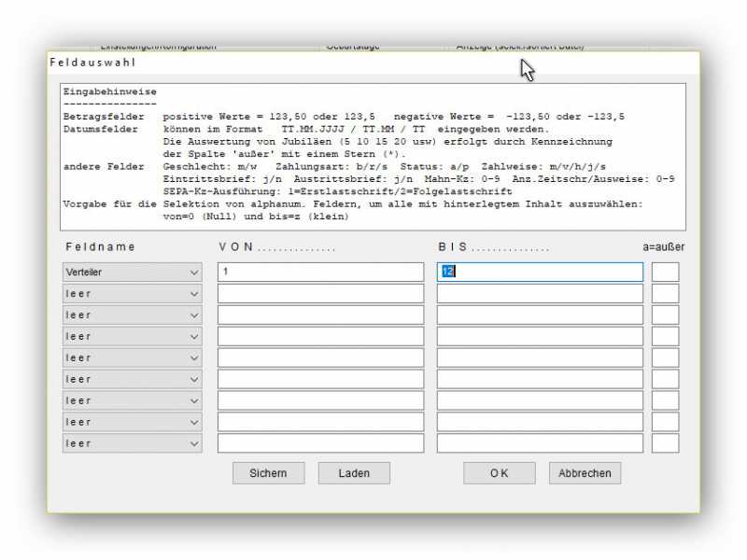Open the last row's 'leer' field dropdown
Screen dimensions: 747x560
click(x=132, y=443)
